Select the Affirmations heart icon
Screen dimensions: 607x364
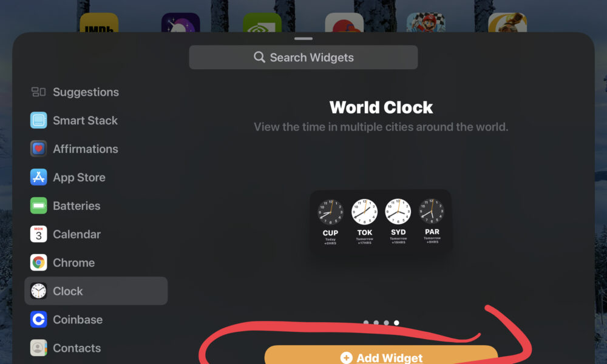pos(38,149)
